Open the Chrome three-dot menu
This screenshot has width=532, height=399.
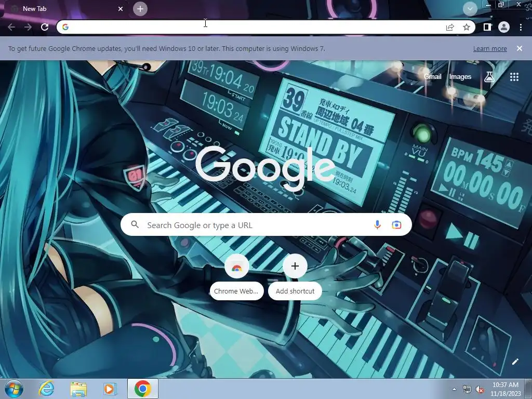point(521,27)
